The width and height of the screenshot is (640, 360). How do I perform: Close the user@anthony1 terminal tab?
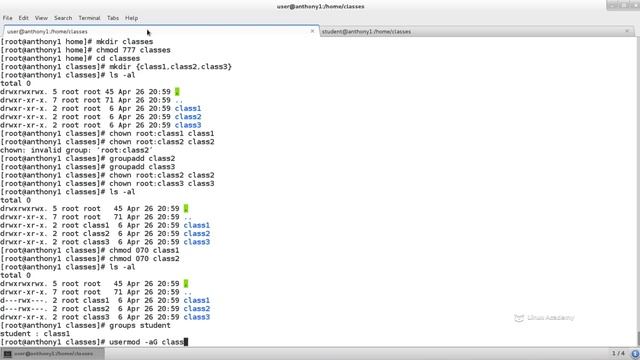pos(313,31)
